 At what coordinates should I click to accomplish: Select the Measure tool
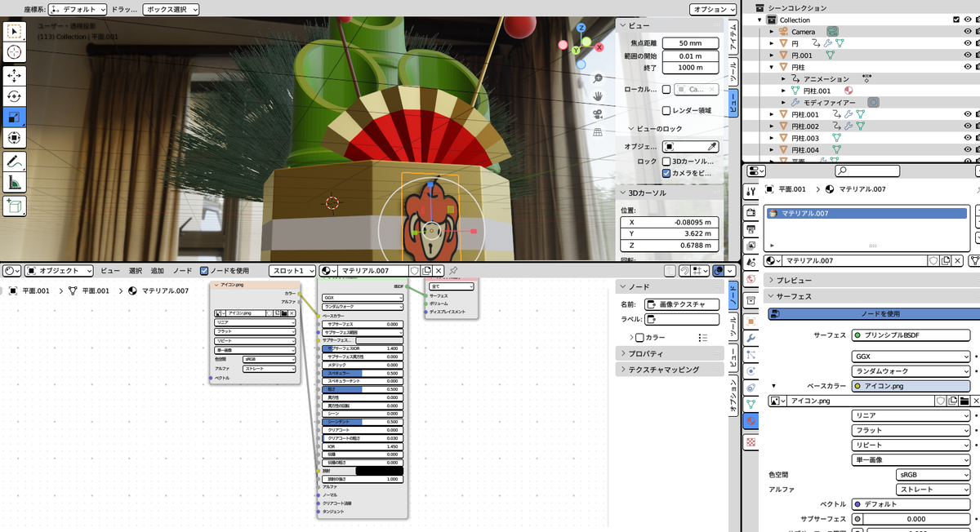click(x=16, y=181)
